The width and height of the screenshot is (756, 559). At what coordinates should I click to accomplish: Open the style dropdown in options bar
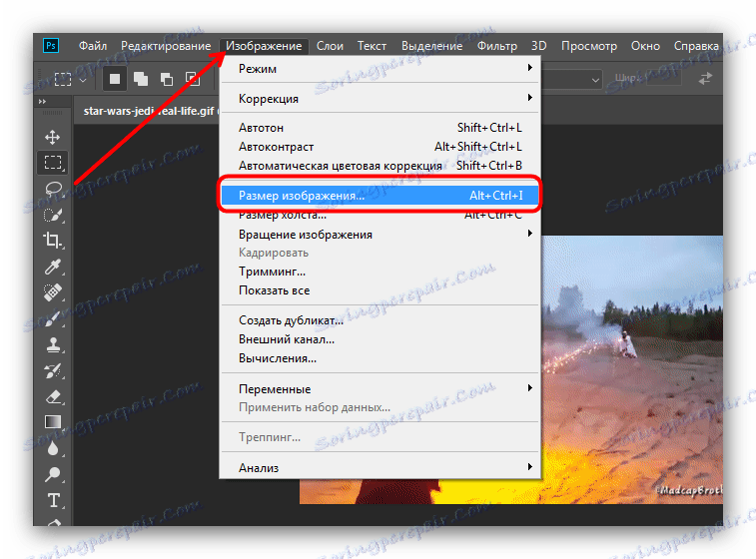pyautogui.click(x=572, y=79)
